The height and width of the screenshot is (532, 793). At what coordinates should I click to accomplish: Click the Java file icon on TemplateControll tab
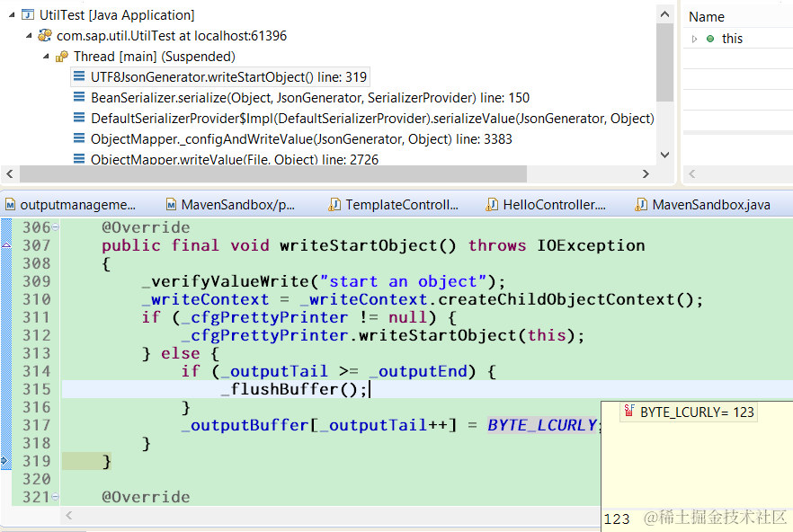click(334, 205)
